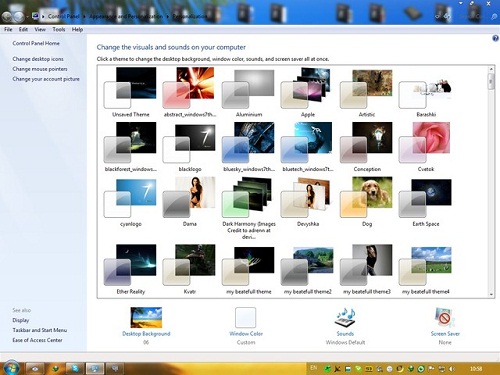Screen dimensions: 500x375
Task: Apply the Conception theme
Action: point(366,143)
